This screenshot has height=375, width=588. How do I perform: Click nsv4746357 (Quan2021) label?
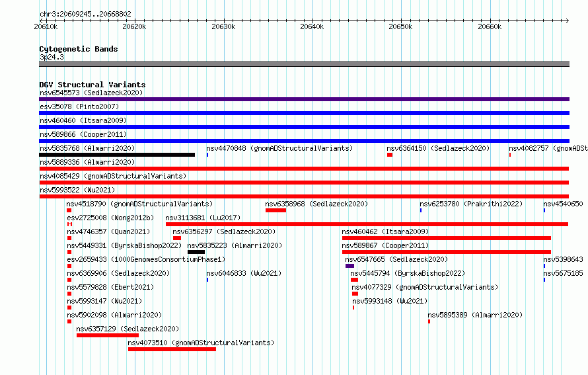108,231
